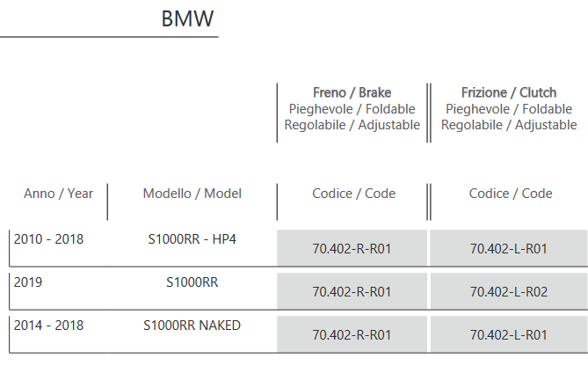Click Pieghevole / Foldable text under Brake
This screenshot has width=588, height=366.
(x=352, y=109)
